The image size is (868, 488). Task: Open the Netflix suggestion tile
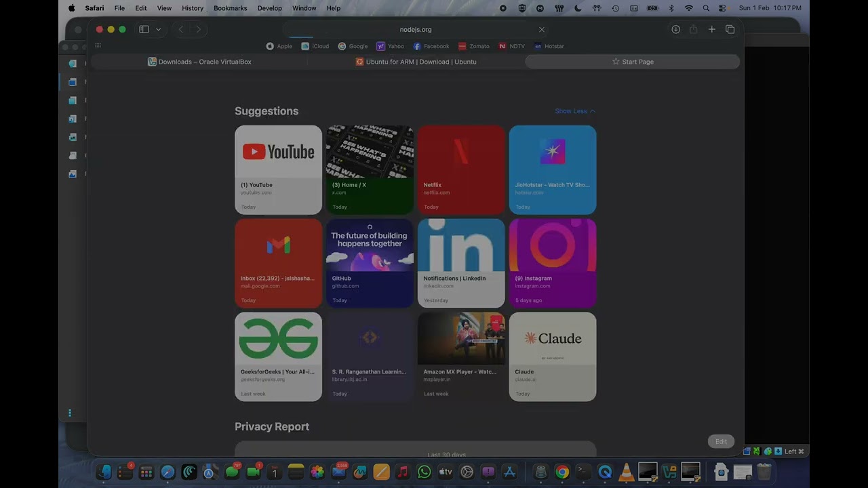[461, 169]
